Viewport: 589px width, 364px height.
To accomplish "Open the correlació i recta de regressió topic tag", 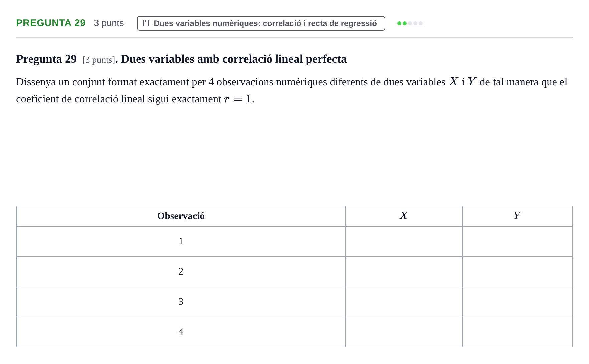I will click(261, 23).
